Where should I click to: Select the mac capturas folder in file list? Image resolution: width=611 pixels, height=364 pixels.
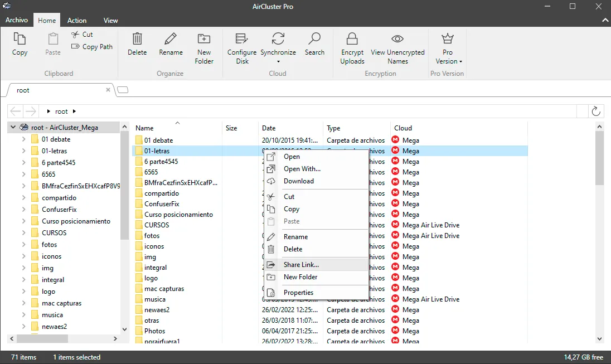164,289
